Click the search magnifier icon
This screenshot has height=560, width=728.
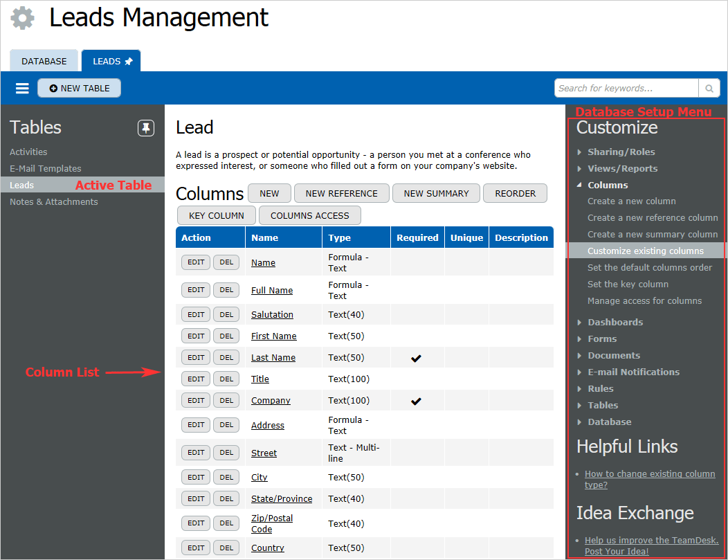point(709,88)
